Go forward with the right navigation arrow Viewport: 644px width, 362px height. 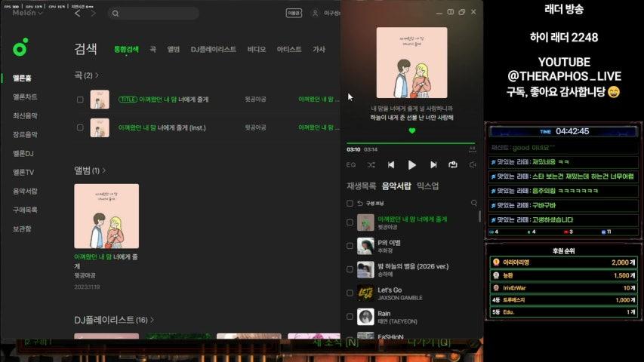pos(93,13)
